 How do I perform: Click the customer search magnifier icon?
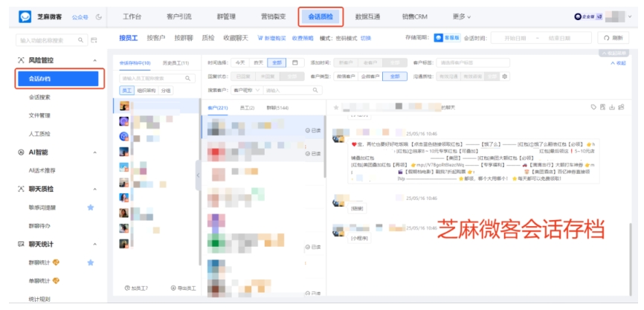[x=315, y=90]
